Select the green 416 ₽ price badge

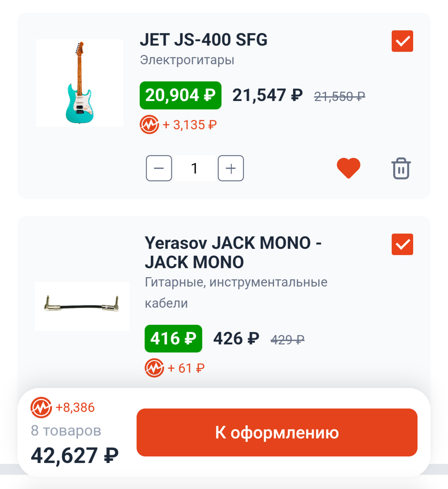pyautogui.click(x=173, y=339)
